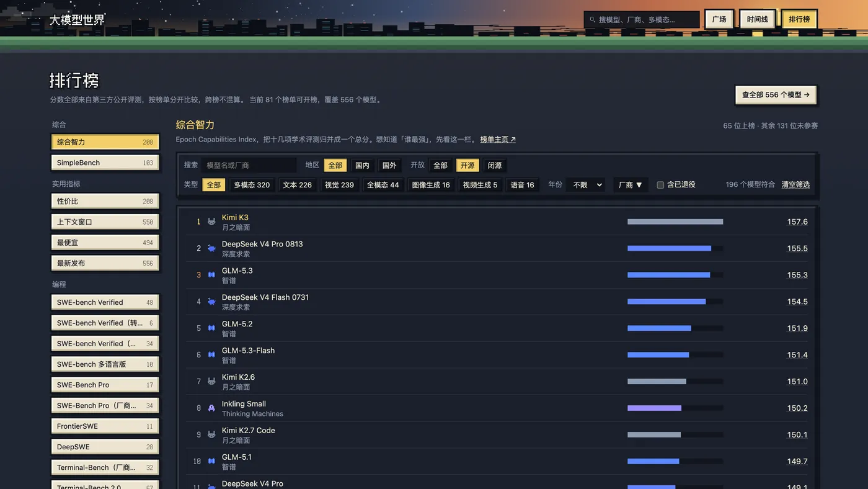The image size is (868, 489).
Task: Open the SWE-bench Verified leaderboard with 48 models
Action: pyautogui.click(x=105, y=302)
